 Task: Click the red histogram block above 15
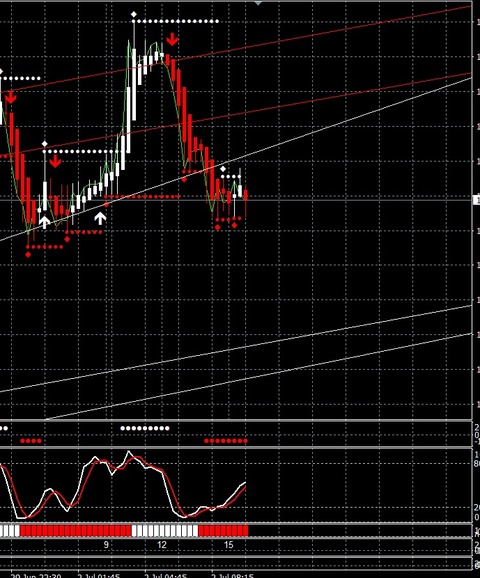point(223,531)
